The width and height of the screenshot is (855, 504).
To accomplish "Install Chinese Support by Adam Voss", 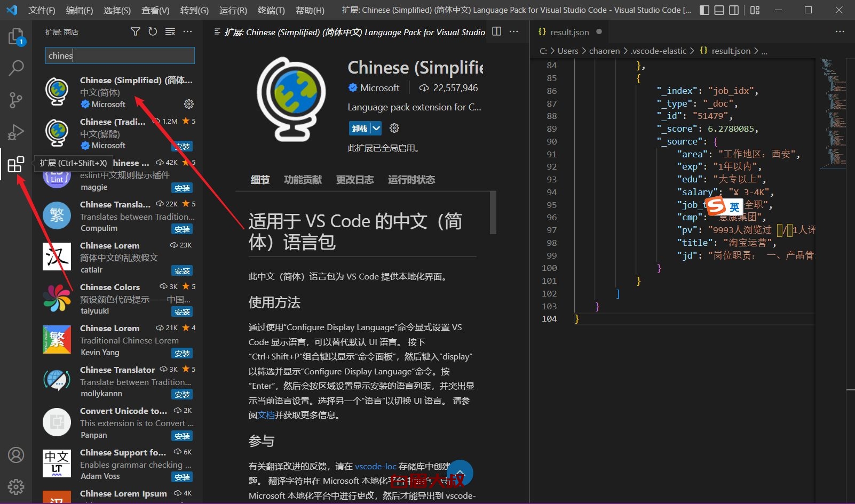I will (x=182, y=477).
